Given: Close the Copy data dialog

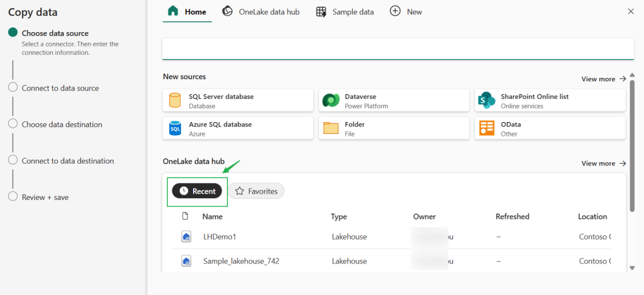Looking at the screenshot, I should (631, 11).
